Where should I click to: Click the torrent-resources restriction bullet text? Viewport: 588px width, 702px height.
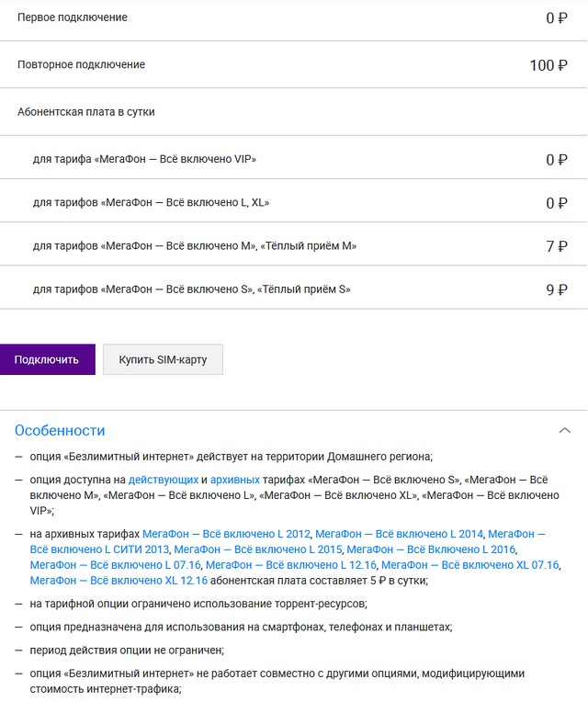(198, 604)
